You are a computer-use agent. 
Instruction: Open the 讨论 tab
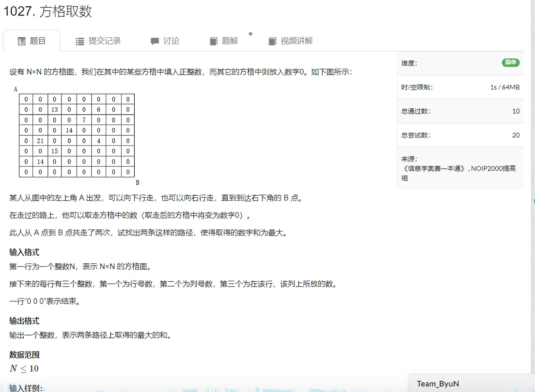165,41
